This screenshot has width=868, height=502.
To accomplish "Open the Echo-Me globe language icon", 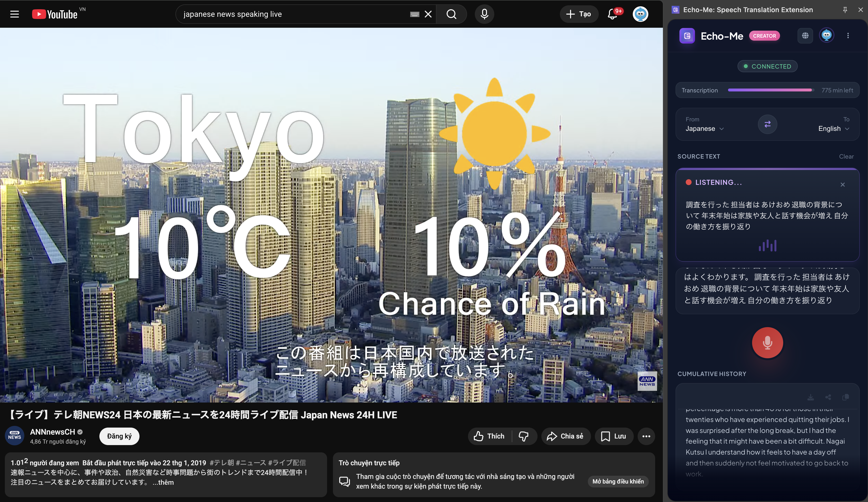I will coord(805,36).
